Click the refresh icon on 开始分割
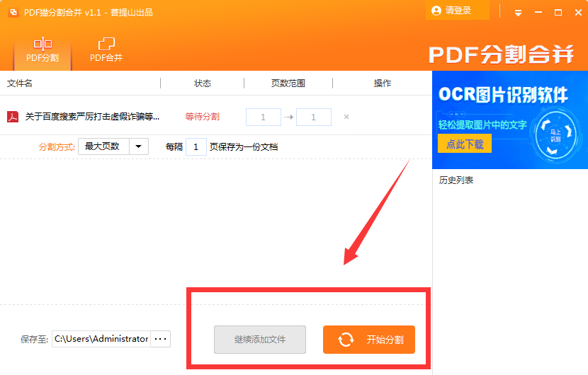Screen dimensions: 588x375 click(x=346, y=340)
